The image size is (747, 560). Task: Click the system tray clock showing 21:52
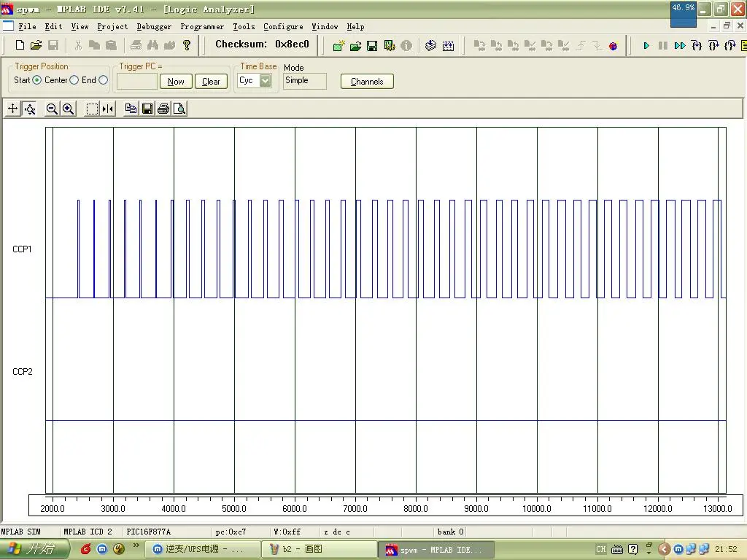[726, 549]
